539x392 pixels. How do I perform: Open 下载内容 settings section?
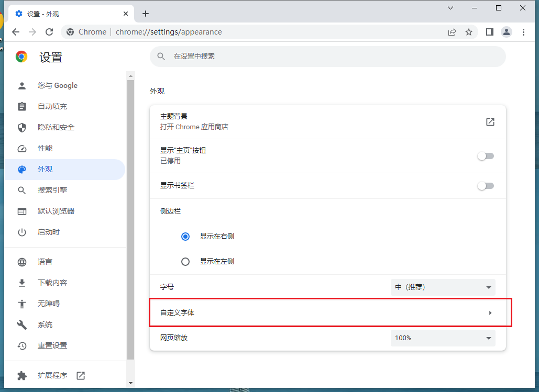coord(65,283)
